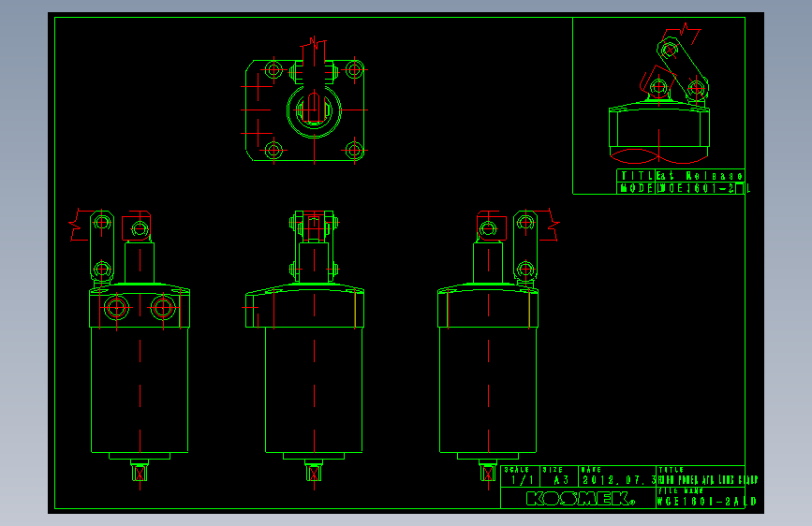
Task: Select the right elevation view of the clamp
Action: pos(497,349)
